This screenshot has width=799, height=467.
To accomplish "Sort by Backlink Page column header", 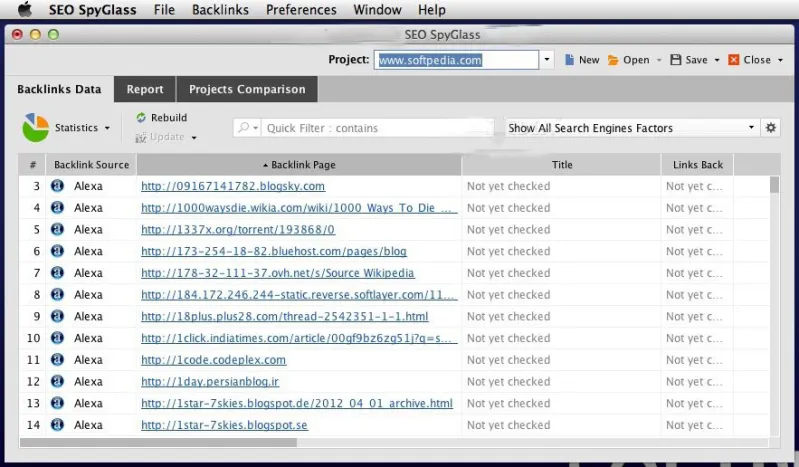I will coord(299,165).
